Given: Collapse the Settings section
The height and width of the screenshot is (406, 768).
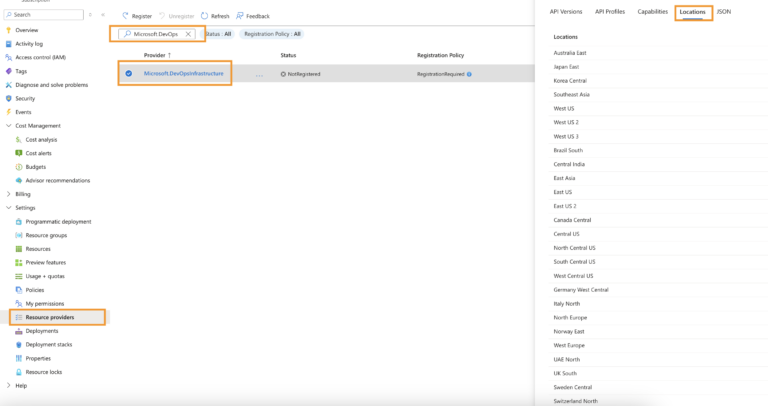Looking at the screenshot, I should tap(8, 208).
